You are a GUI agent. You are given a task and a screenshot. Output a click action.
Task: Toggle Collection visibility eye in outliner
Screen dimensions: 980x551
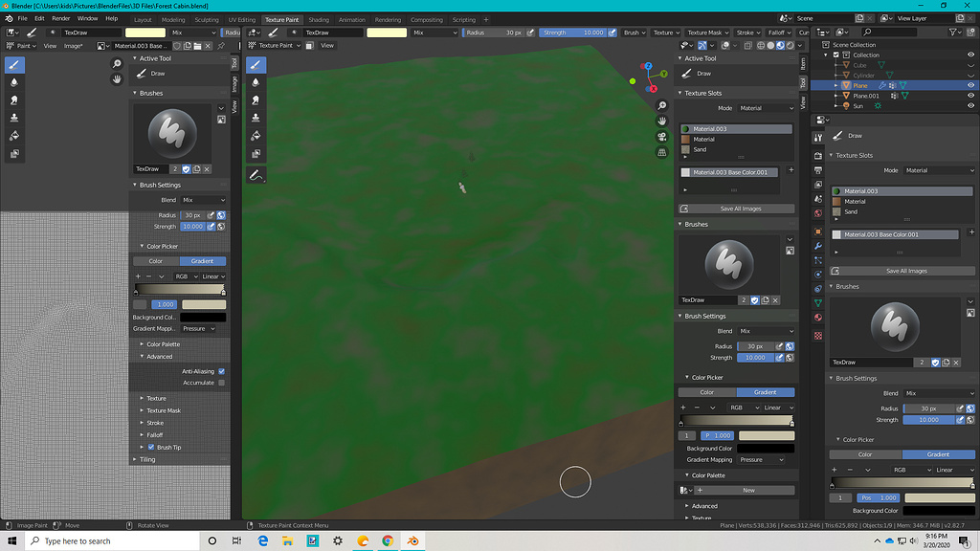[970, 55]
